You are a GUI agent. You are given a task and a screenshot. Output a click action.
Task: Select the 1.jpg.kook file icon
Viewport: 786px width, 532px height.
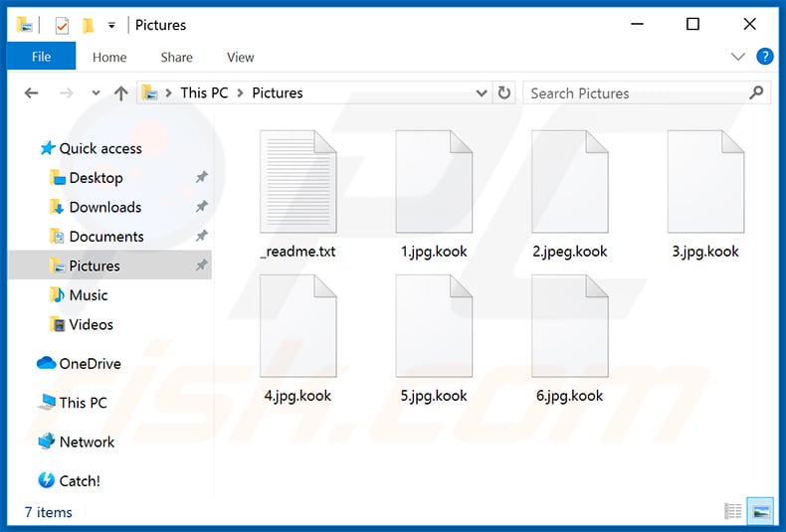click(434, 181)
